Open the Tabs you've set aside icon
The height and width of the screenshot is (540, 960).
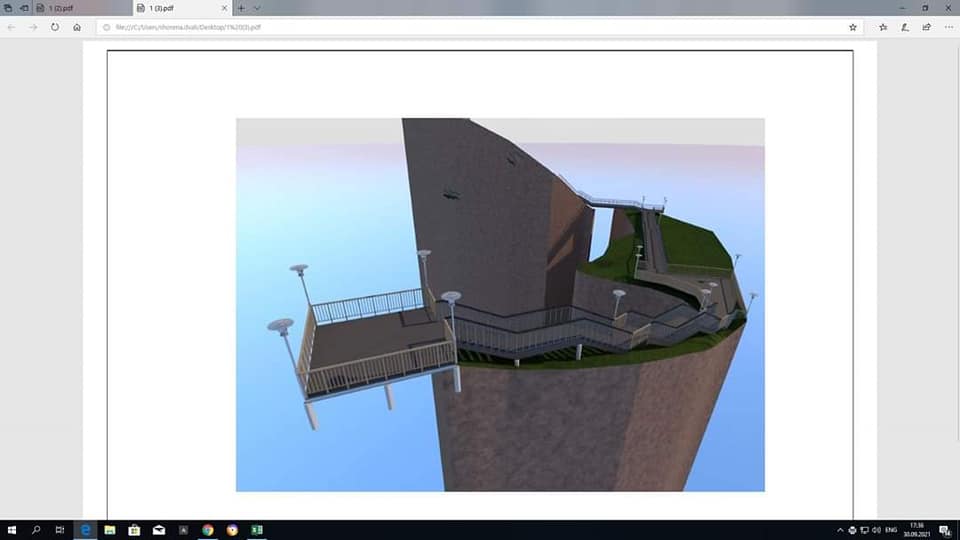[x=8, y=8]
